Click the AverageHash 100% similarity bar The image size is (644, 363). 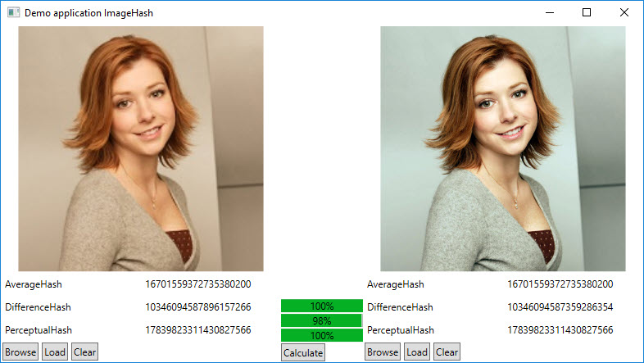pyautogui.click(x=321, y=306)
